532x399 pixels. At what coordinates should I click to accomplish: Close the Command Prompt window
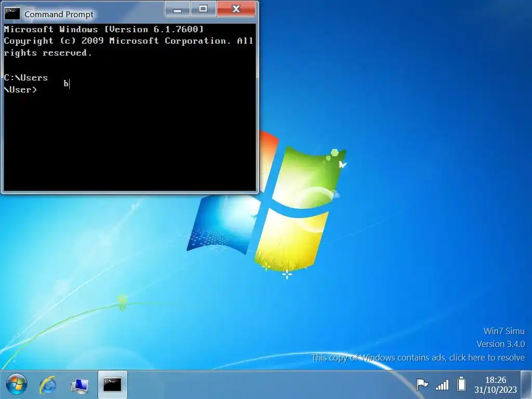click(x=236, y=9)
